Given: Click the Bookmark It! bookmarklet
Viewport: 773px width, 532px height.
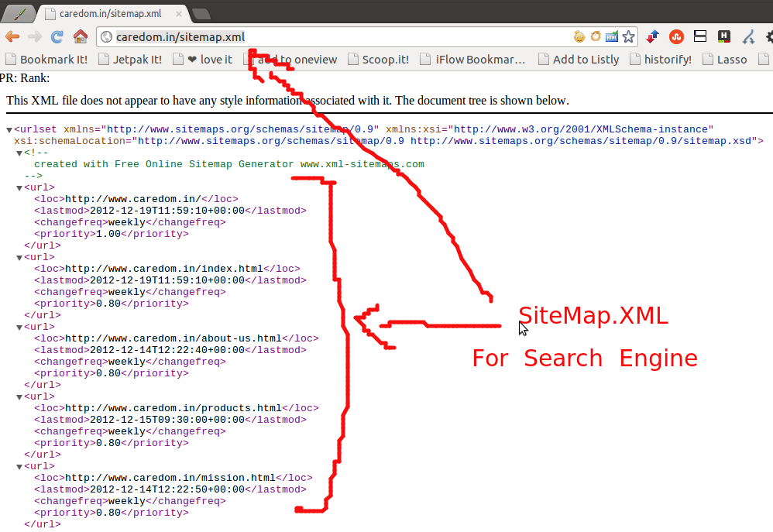Looking at the screenshot, I should click(x=46, y=60).
